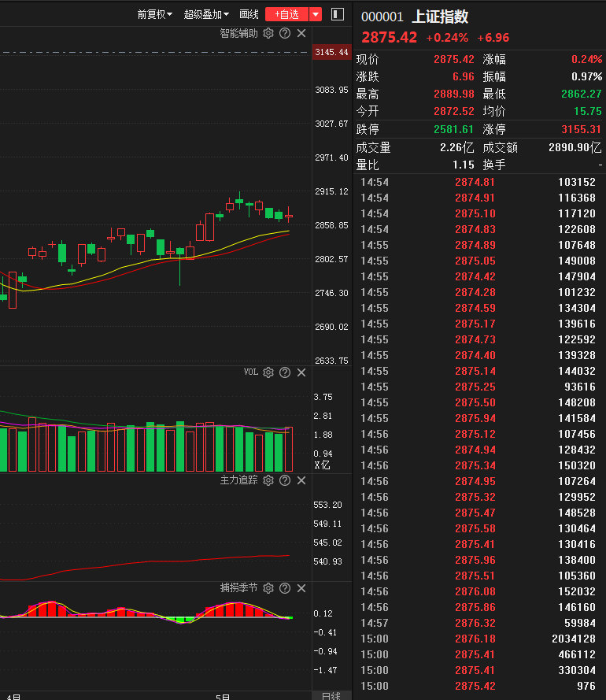Show help for 主力追踪 indicator
This screenshot has height=700, width=606.
[x=285, y=480]
